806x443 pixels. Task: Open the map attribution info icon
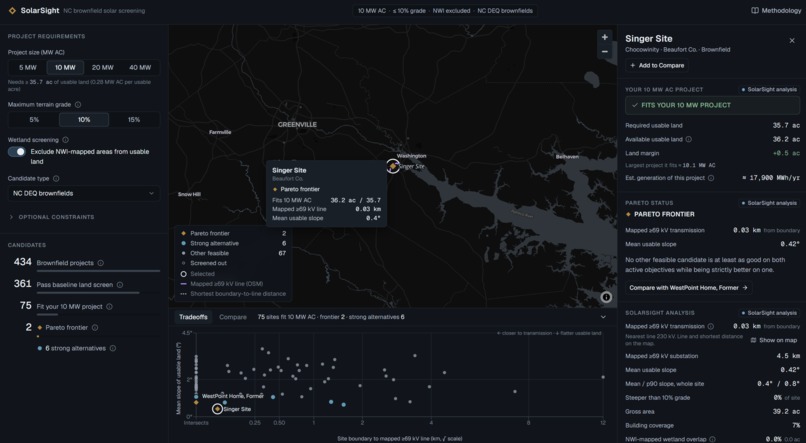click(606, 297)
